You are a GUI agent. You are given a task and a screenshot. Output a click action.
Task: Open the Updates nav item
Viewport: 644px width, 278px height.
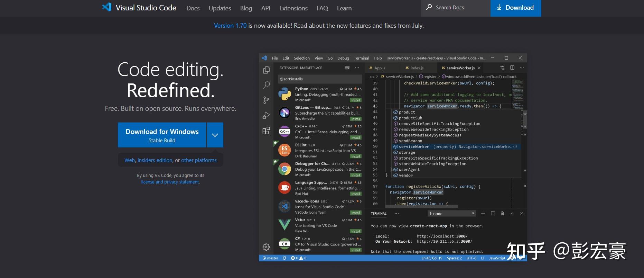[220, 8]
